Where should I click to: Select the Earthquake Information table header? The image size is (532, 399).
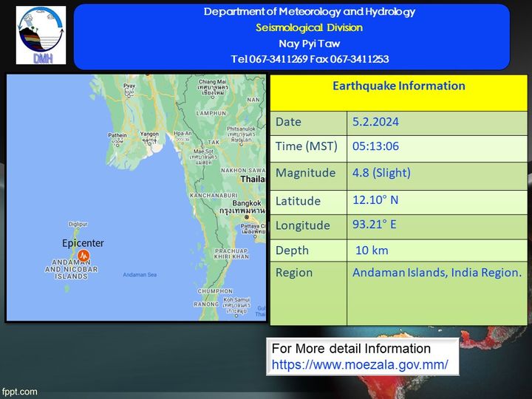(x=398, y=86)
